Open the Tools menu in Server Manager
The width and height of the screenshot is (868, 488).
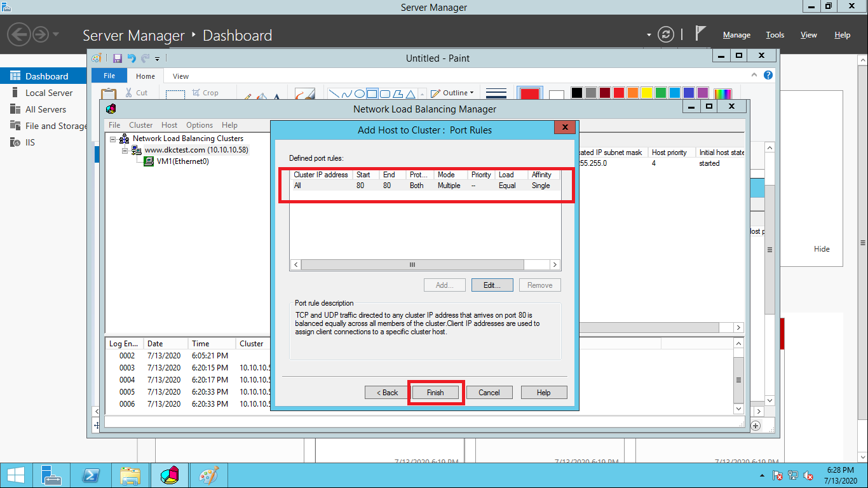pos(775,35)
